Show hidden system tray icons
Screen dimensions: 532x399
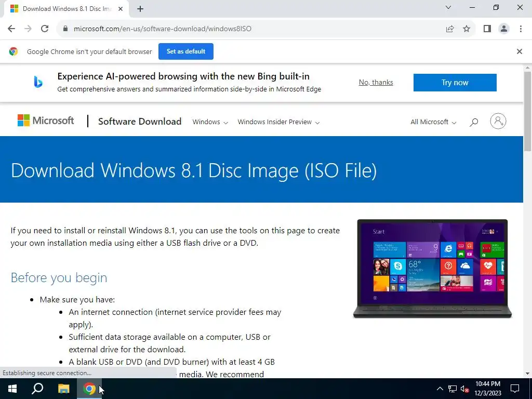(x=440, y=389)
